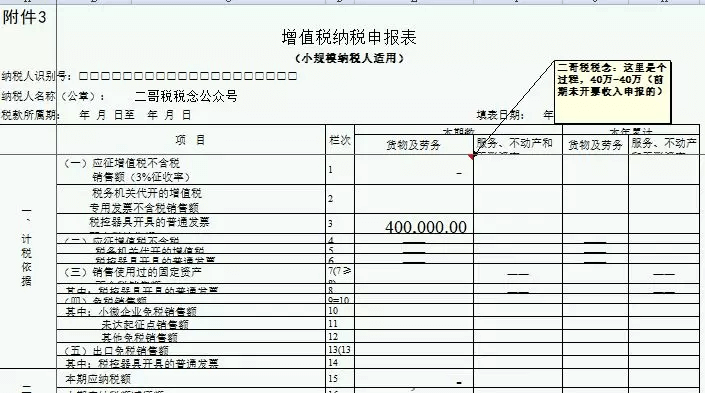Image resolution: width=705 pixels, height=393 pixels.
Task: Click row 15 goods and services cell
Action: pos(414,379)
